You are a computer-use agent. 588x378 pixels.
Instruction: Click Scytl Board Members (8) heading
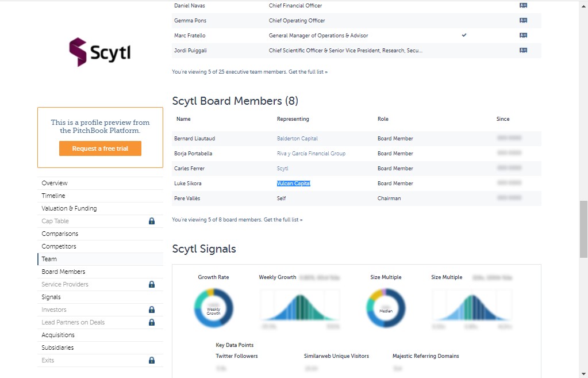coord(235,101)
